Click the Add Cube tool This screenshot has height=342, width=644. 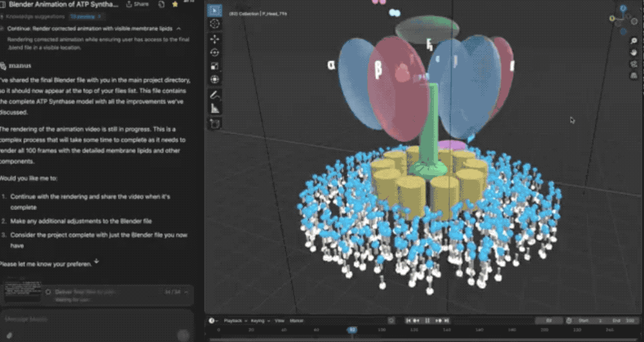click(x=214, y=122)
